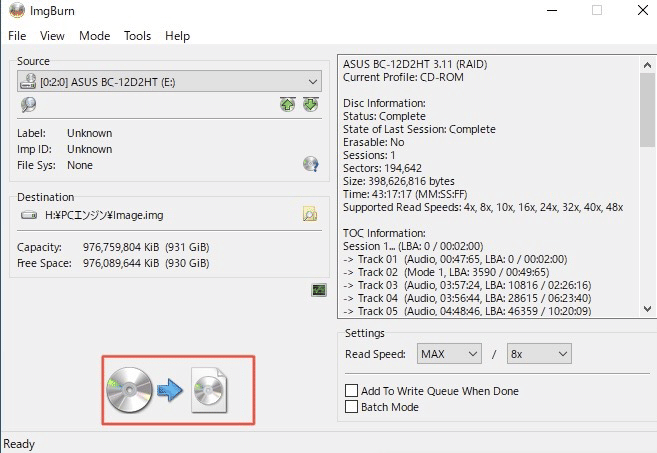Click the Free Space value 976,089,644 KiB
Viewport: 657px width, 453px height.
121,263
